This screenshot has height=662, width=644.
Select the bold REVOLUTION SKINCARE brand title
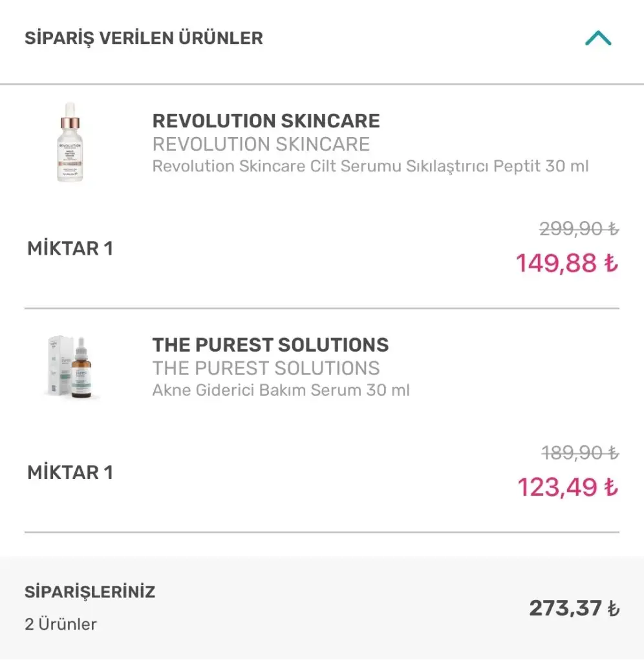tap(266, 121)
